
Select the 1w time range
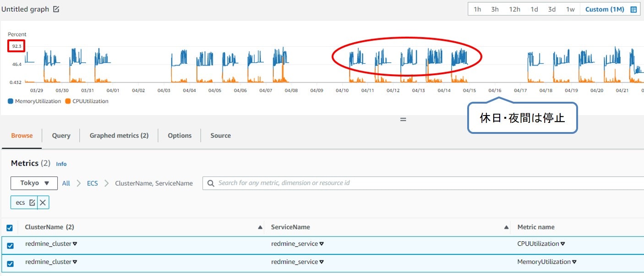(570, 9)
